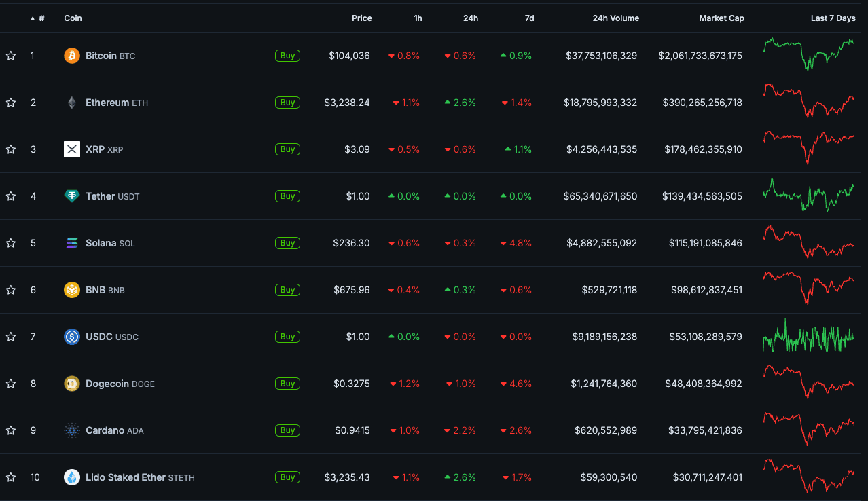Star Cardano as a favorite

11,430
